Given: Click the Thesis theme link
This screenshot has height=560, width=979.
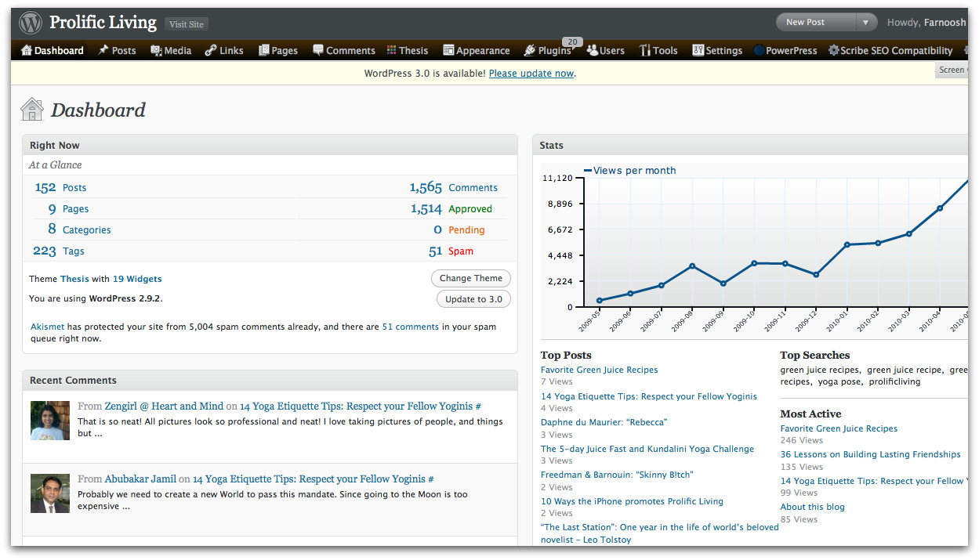Looking at the screenshot, I should [74, 279].
